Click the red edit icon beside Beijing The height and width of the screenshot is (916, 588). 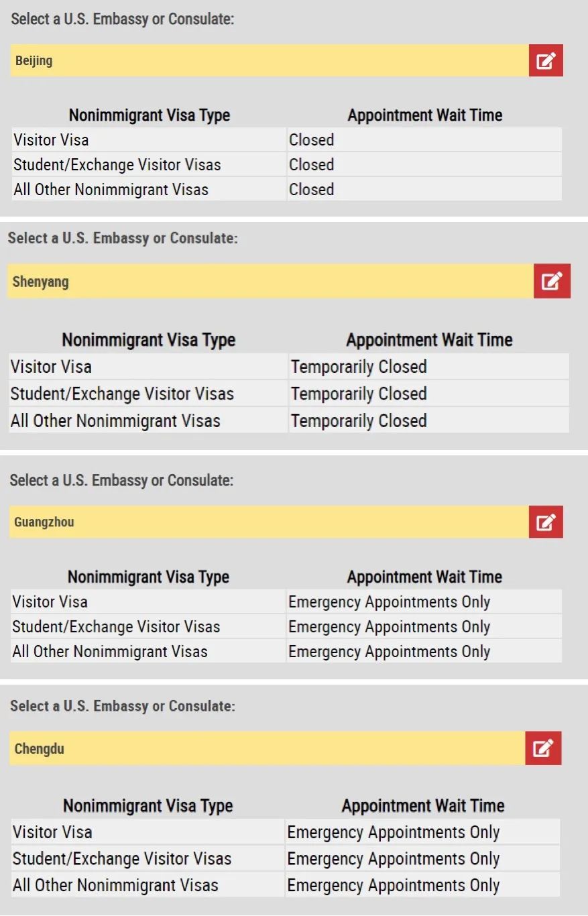(x=546, y=60)
